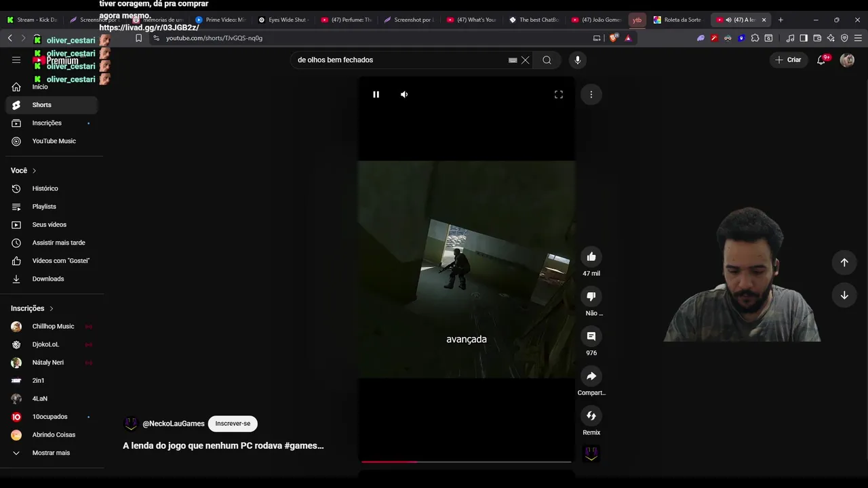Open the on-screen keyboard in search box

(513, 60)
